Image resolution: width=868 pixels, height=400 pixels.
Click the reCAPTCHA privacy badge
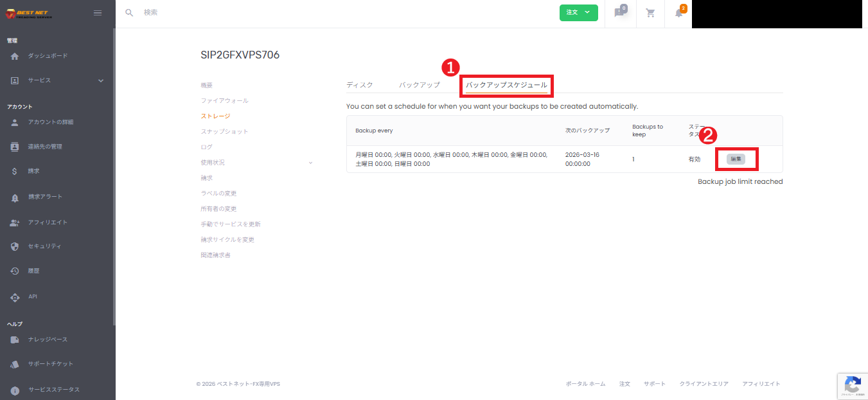[853, 386]
